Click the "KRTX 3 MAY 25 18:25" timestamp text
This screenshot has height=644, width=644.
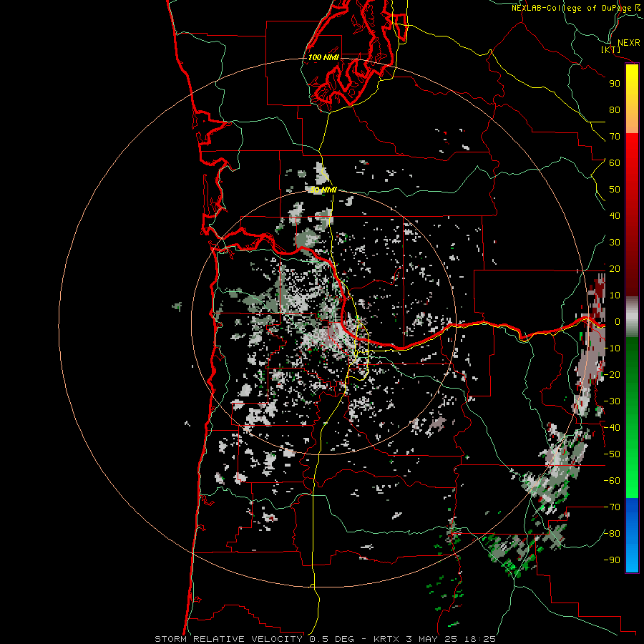point(434,639)
